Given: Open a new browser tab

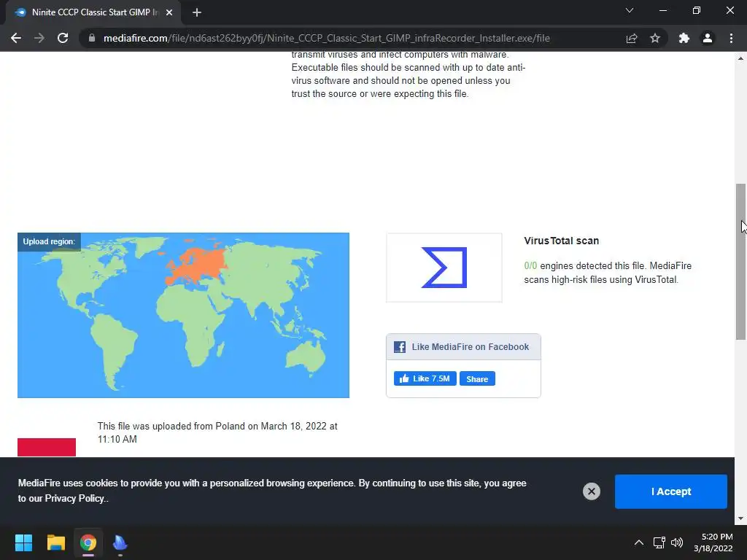Looking at the screenshot, I should [197, 12].
